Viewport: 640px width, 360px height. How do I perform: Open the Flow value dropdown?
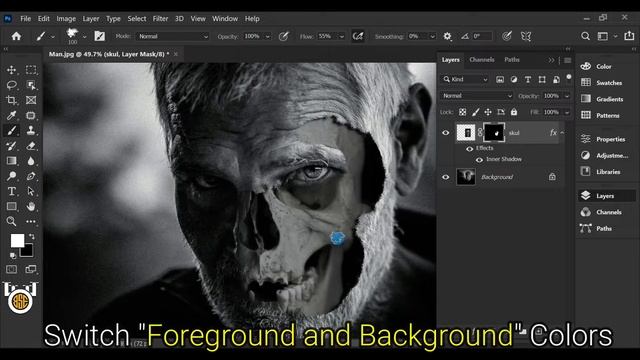[x=342, y=36]
